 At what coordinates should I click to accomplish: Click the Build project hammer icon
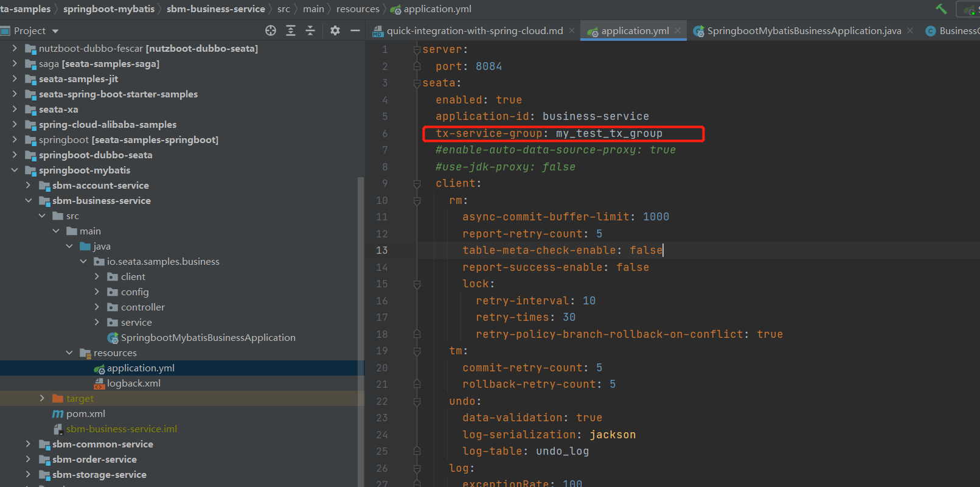[941, 9]
